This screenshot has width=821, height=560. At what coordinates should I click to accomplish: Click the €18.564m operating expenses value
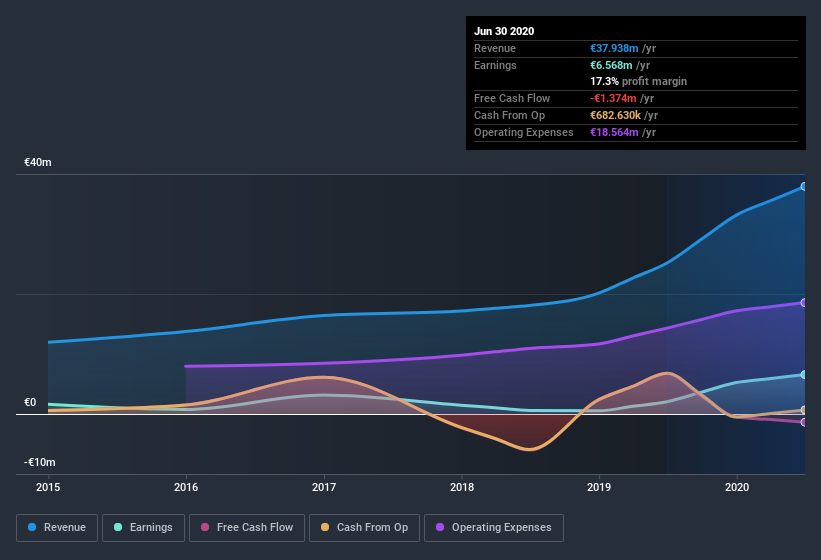click(614, 132)
